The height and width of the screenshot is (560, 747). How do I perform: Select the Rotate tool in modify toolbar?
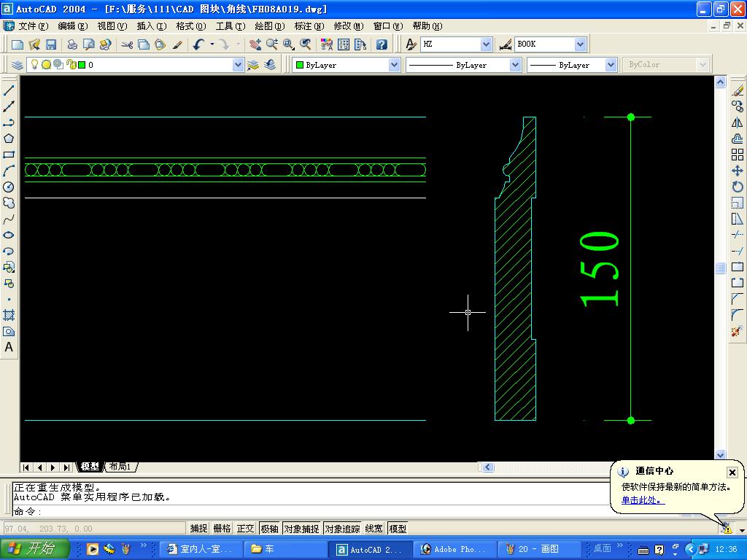tap(738, 187)
